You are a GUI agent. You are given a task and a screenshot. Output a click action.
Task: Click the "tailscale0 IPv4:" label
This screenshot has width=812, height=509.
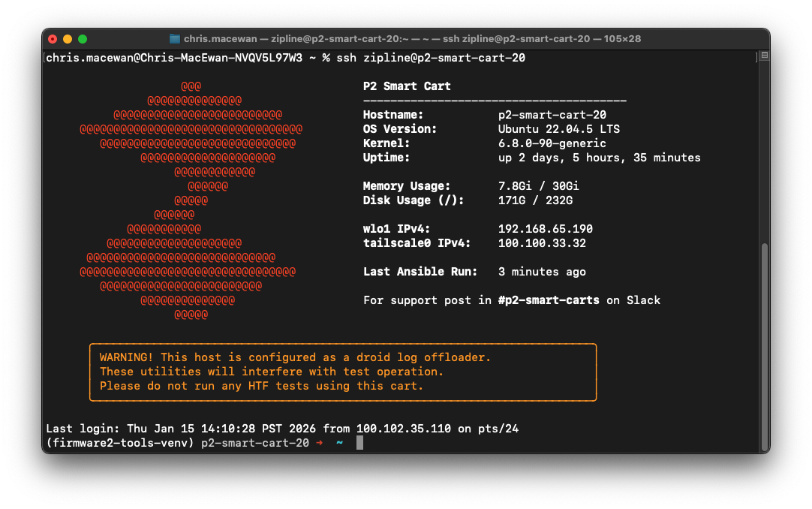417,242
